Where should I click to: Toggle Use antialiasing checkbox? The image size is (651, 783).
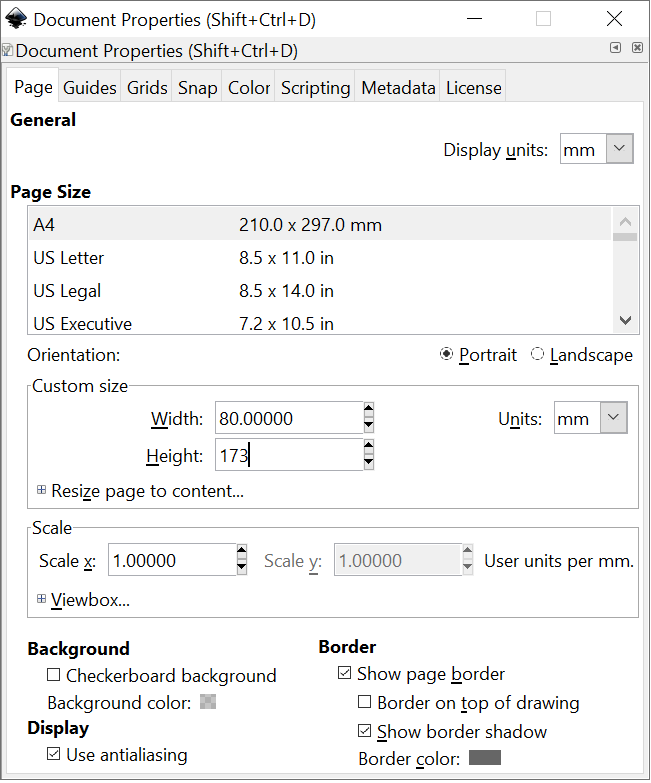(x=53, y=754)
